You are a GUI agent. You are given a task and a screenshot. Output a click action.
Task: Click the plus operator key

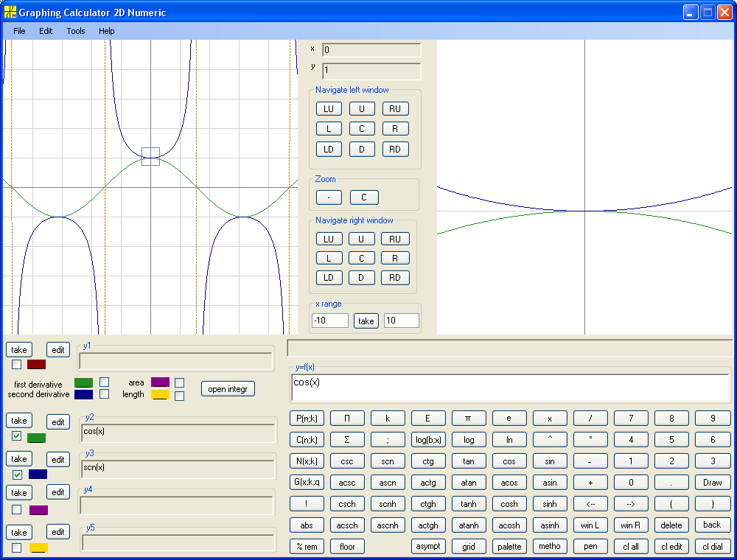pyautogui.click(x=590, y=483)
